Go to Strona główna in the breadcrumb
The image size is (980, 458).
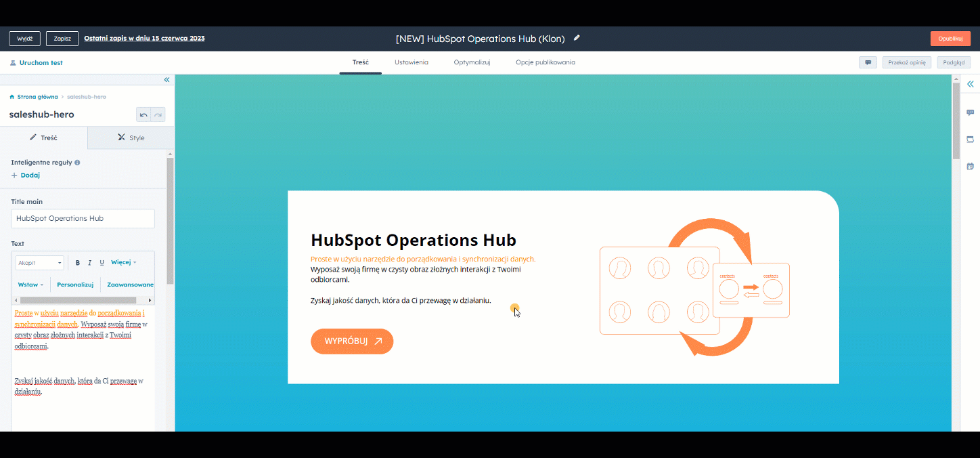coord(37,97)
